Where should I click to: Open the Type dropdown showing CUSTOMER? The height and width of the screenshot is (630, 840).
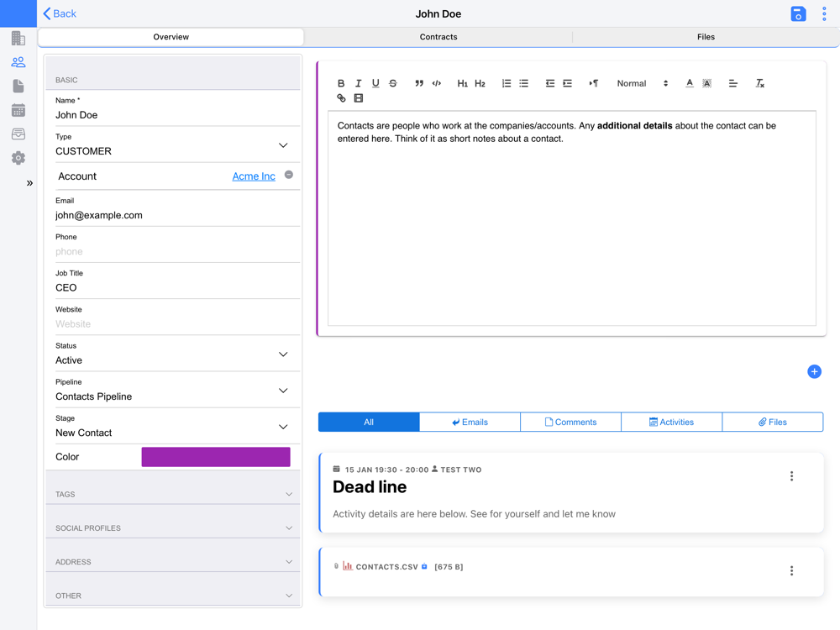click(177, 145)
